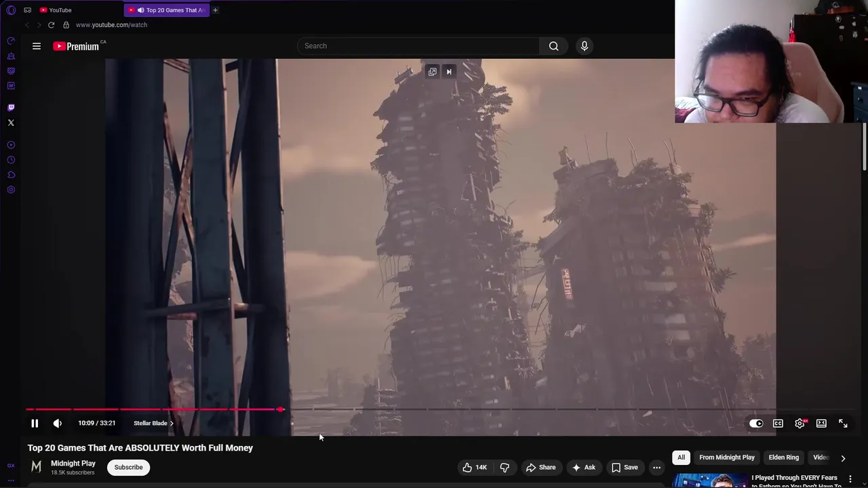Open Midnight Play channel avatar
Screen dimensions: 868x488
click(37, 467)
